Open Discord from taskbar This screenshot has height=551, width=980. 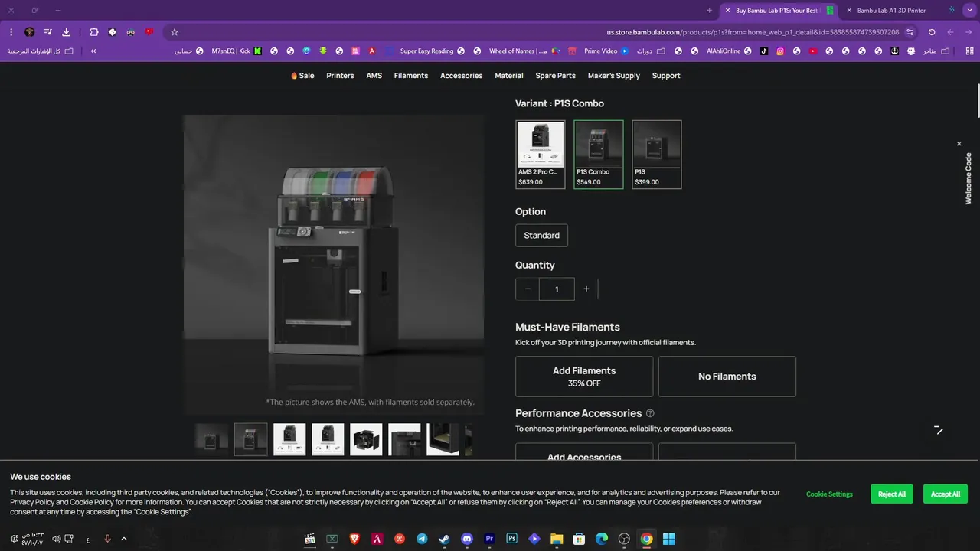click(467, 539)
